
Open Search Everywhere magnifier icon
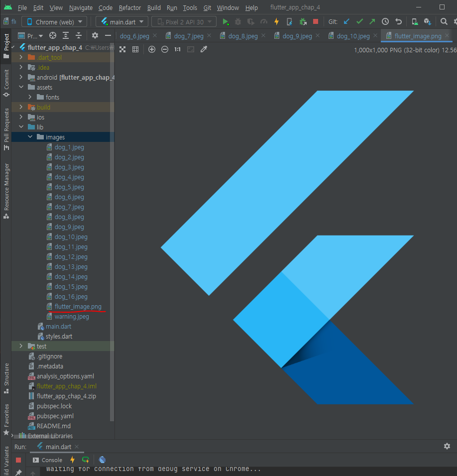(x=444, y=21)
